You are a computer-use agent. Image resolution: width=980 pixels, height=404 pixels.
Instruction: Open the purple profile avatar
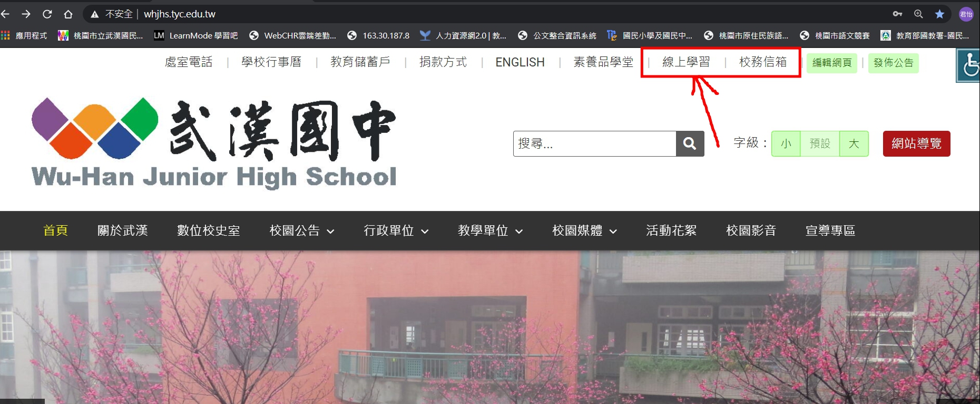[x=966, y=14]
